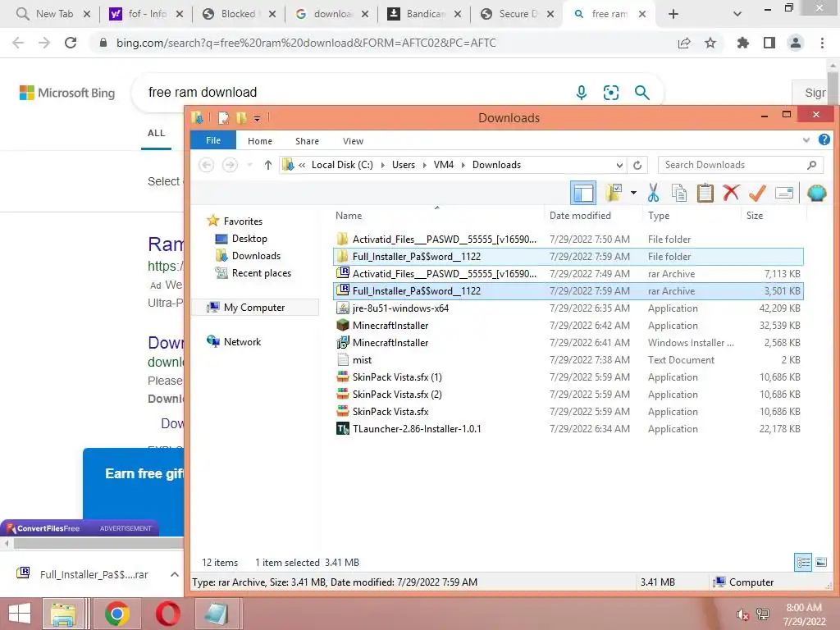Viewport: 840px width, 630px height.
Task: Open the View ribbon tab
Action: 353,141
